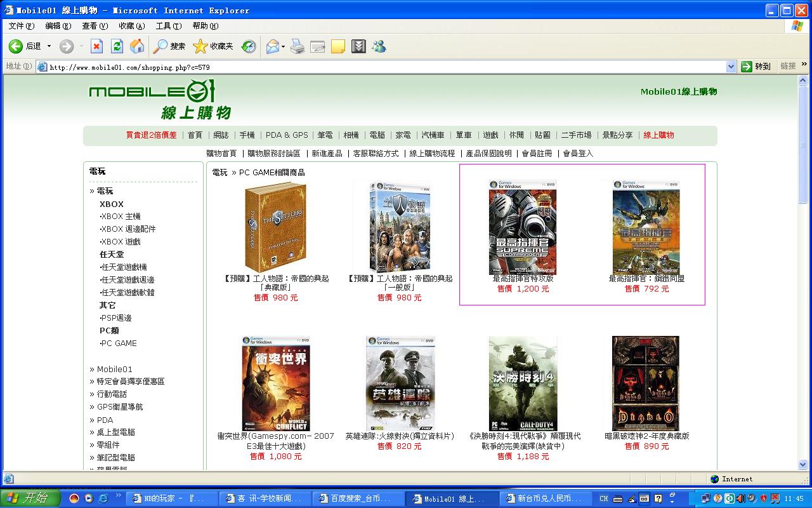This screenshot has height=508, width=812.
Task: Click the CH language indicator in taskbar
Action: tap(603, 498)
